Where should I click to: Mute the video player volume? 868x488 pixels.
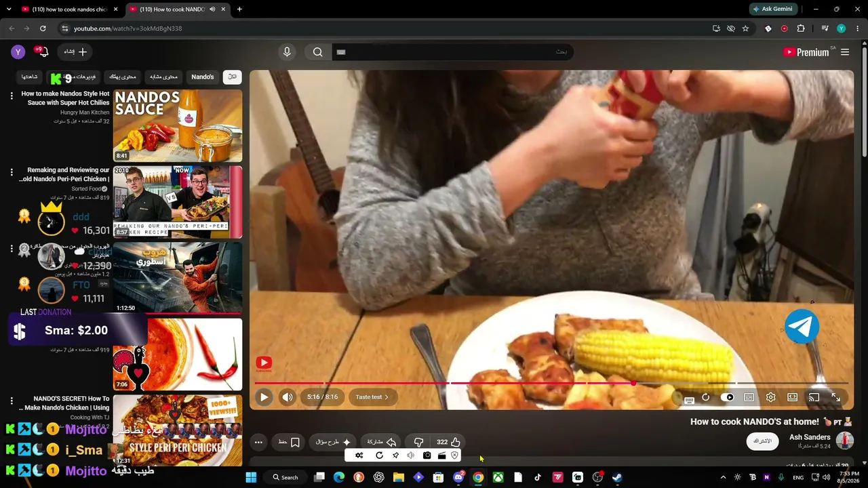(288, 397)
